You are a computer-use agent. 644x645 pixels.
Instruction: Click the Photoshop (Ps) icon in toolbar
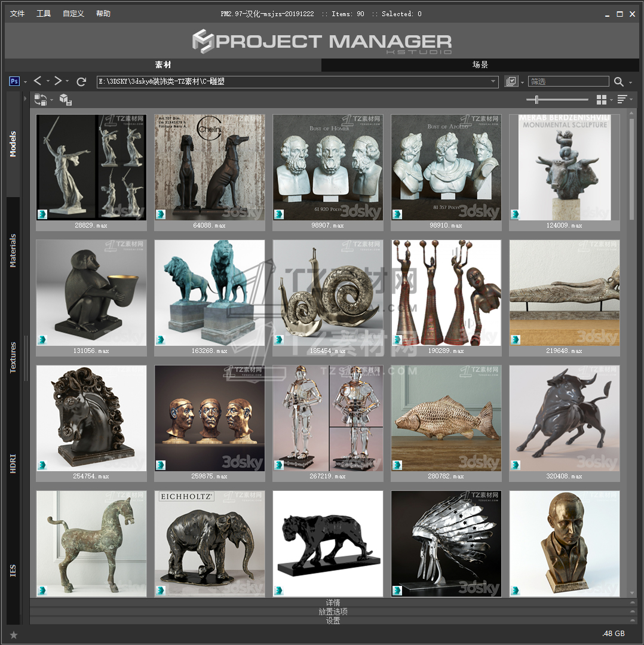coord(15,81)
